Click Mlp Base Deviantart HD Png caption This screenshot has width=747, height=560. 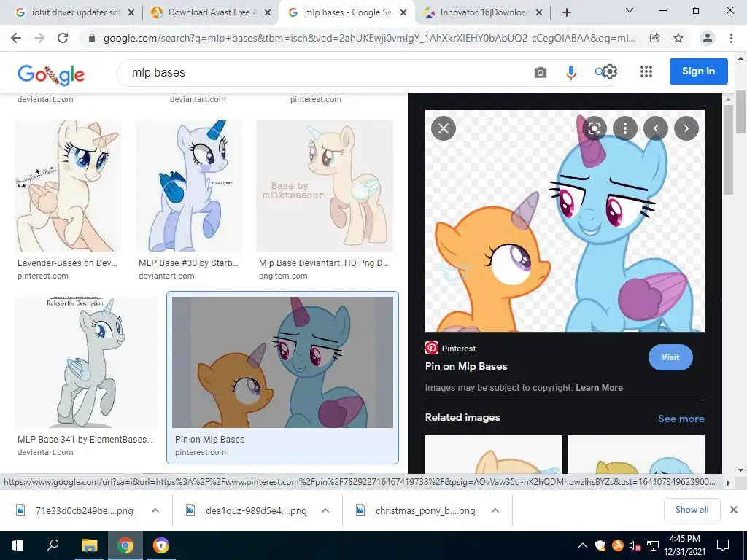(323, 262)
